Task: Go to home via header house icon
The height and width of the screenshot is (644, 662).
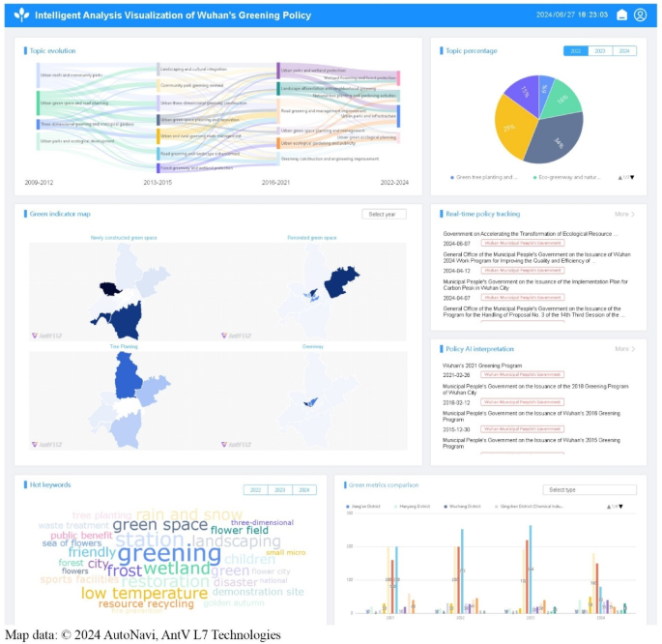Action: (621, 15)
